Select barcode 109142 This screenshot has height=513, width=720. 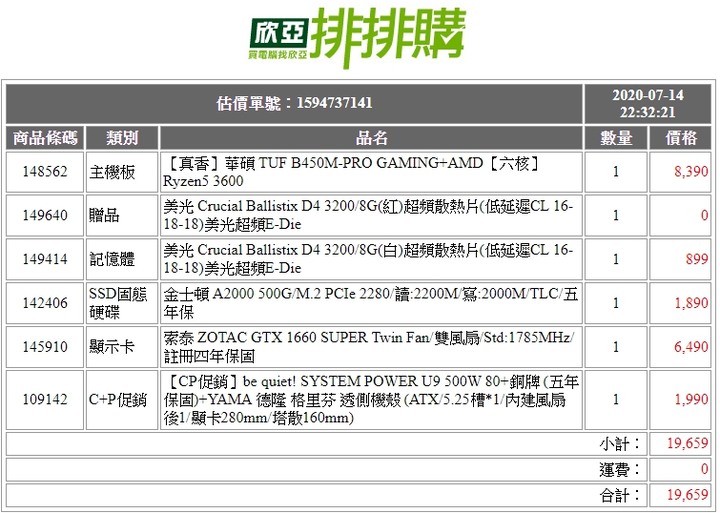tap(45, 400)
